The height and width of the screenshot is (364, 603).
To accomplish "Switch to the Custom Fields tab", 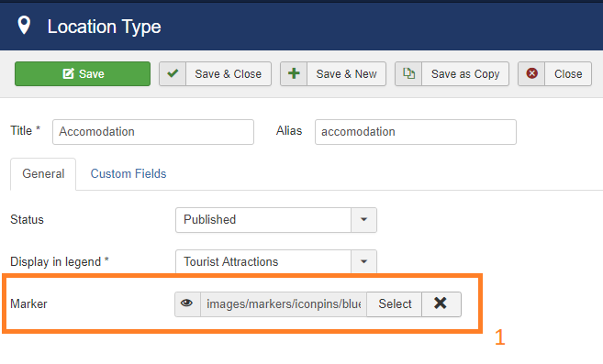I will (x=128, y=173).
